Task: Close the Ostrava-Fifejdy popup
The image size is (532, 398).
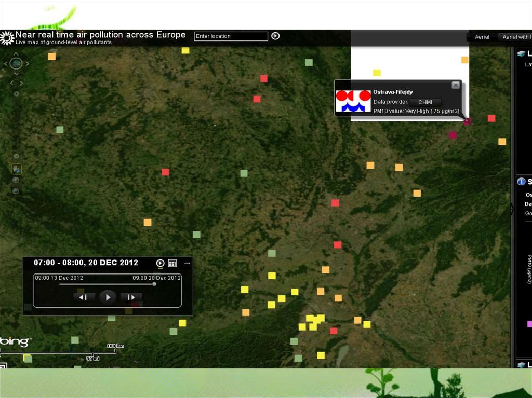Action: [455, 85]
